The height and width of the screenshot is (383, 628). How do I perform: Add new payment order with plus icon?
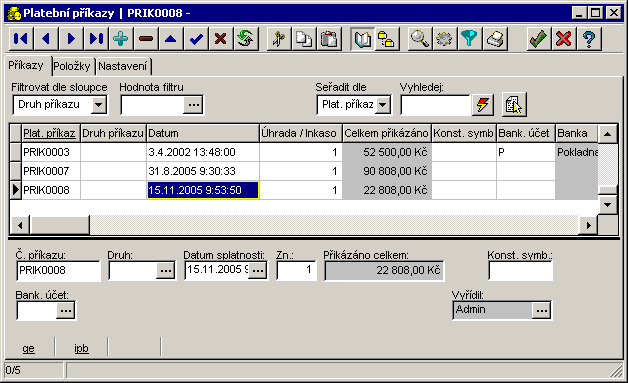pyautogui.click(x=121, y=39)
